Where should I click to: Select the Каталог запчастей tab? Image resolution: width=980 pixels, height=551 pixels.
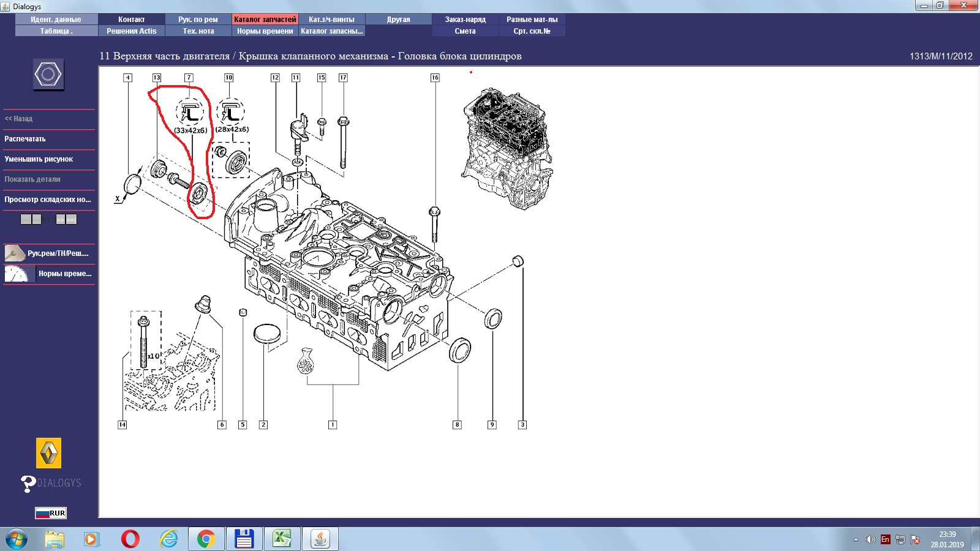click(265, 20)
